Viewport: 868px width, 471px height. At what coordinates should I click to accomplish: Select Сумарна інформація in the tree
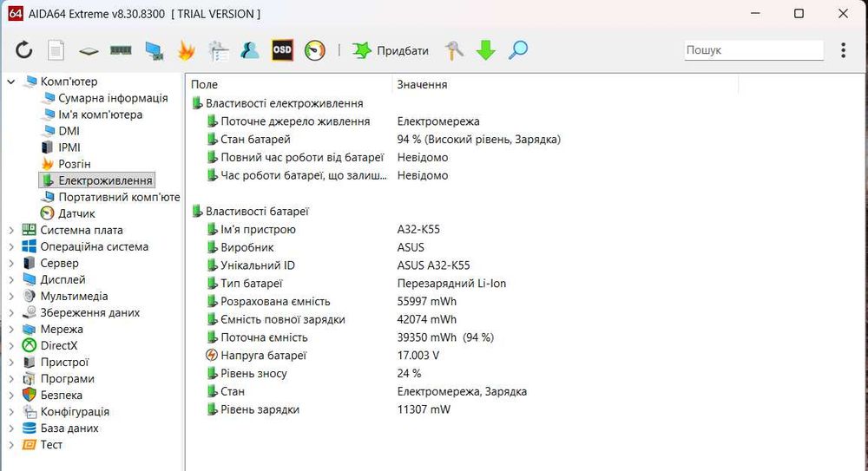(x=113, y=98)
